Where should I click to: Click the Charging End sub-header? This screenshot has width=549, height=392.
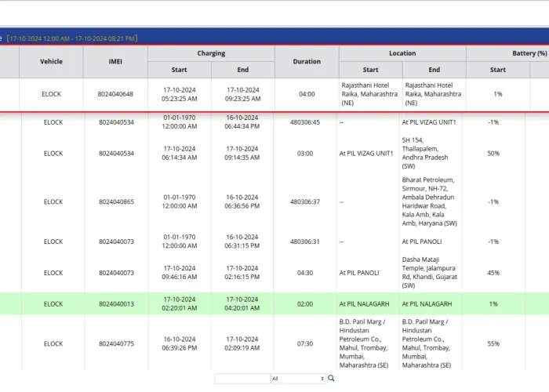click(x=243, y=70)
